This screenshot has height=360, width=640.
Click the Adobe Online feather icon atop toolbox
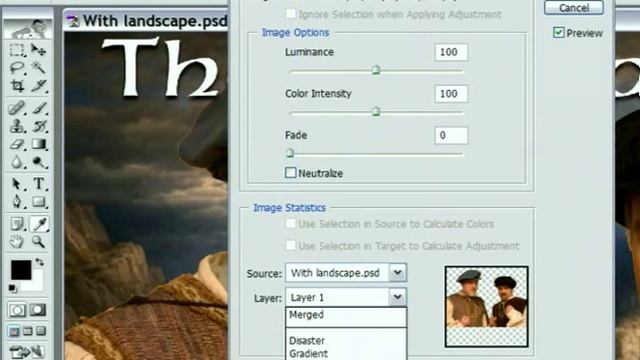[29, 29]
